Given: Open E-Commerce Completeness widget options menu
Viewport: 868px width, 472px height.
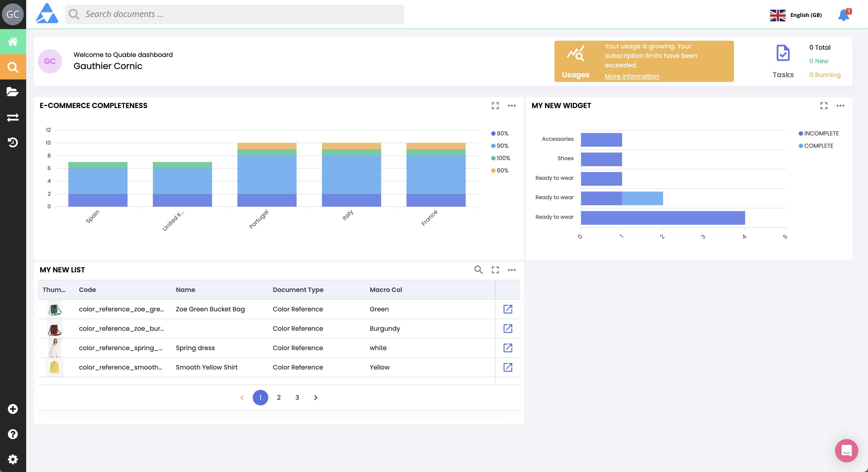Looking at the screenshot, I should tap(512, 106).
